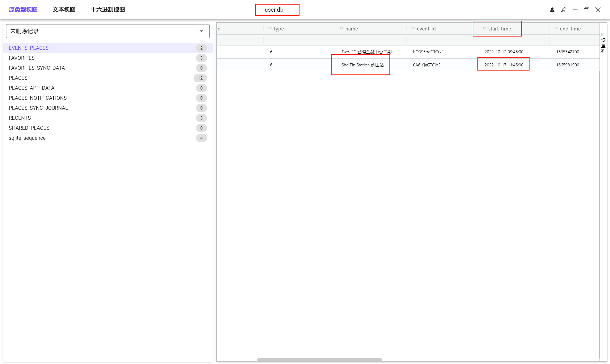Image resolution: width=610 pixels, height=364 pixels.
Task: Click the start_time column menu icon
Action: (485, 29)
